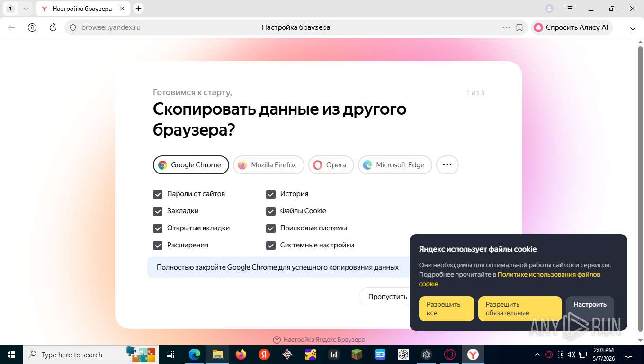Click Разрешить все cookie button
644x364 pixels.
447,309
